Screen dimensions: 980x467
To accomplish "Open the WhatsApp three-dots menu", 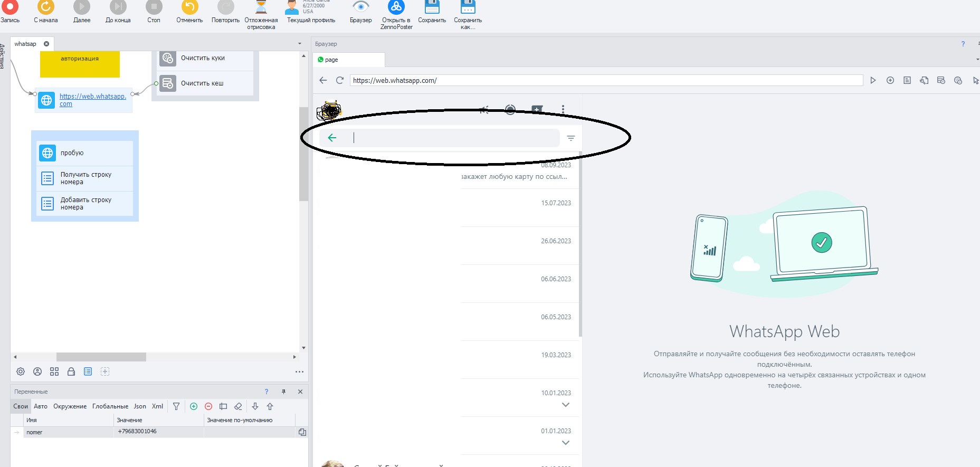I will pyautogui.click(x=563, y=109).
